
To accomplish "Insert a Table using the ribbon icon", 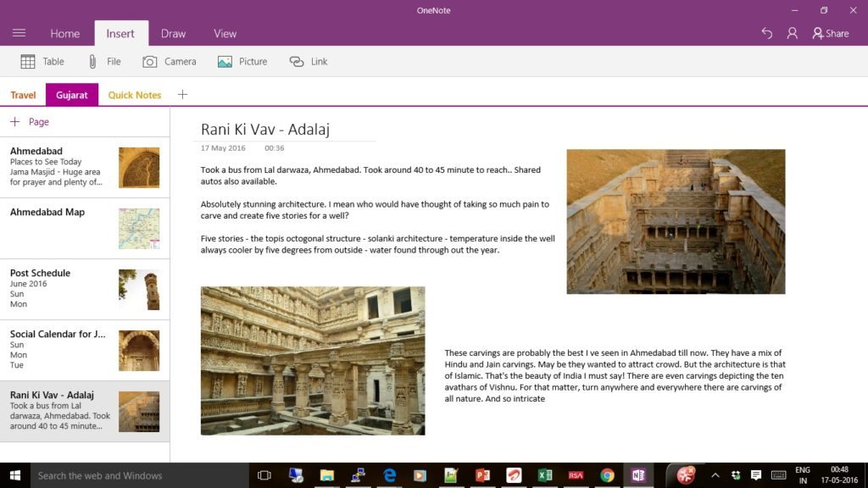I will coord(41,61).
